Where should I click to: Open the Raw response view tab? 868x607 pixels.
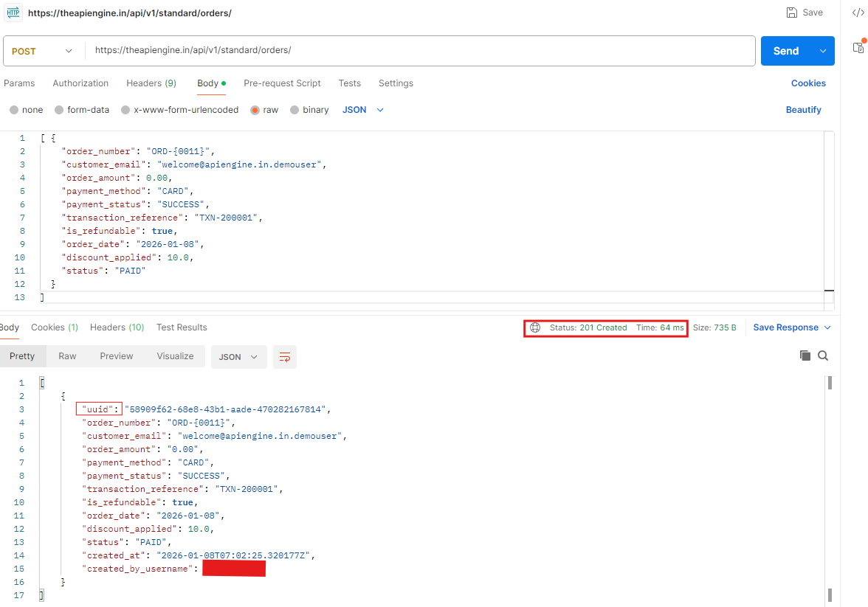click(x=67, y=356)
